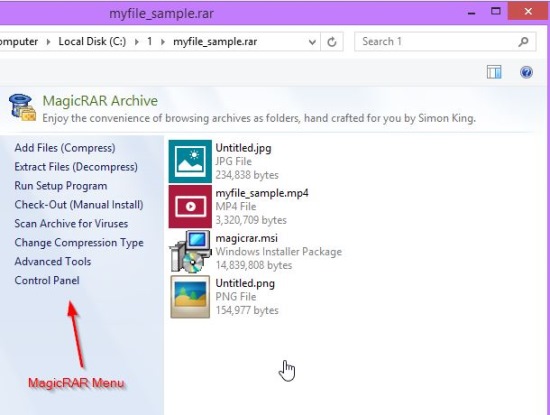This screenshot has width=550, height=415.
Task: Click the Untitled.jpg file name
Action: pyautogui.click(x=243, y=148)
